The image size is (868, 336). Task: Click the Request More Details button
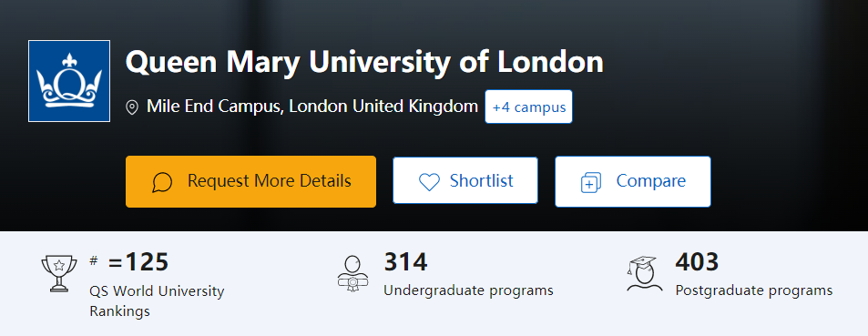coord(250,181)
